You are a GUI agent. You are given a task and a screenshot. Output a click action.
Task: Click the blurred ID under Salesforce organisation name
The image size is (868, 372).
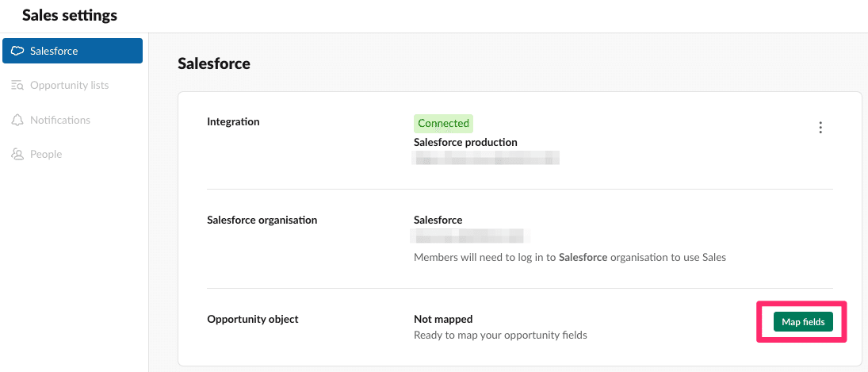click(471, 236)
